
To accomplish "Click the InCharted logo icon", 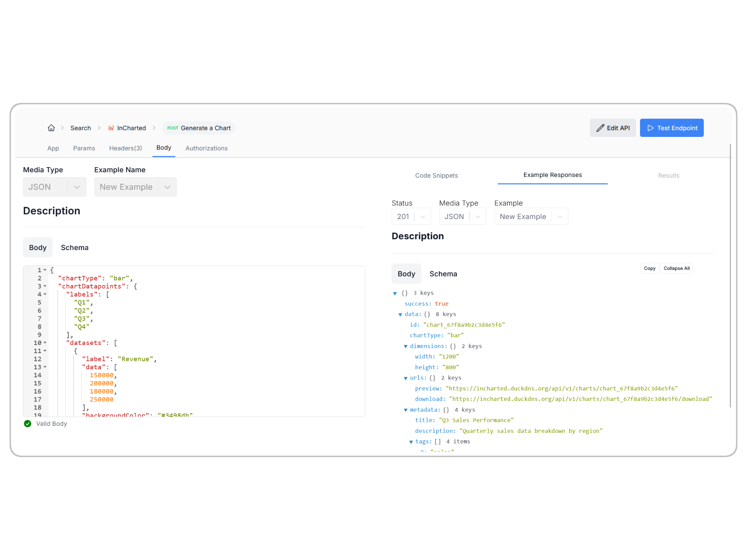I will 111,128.
